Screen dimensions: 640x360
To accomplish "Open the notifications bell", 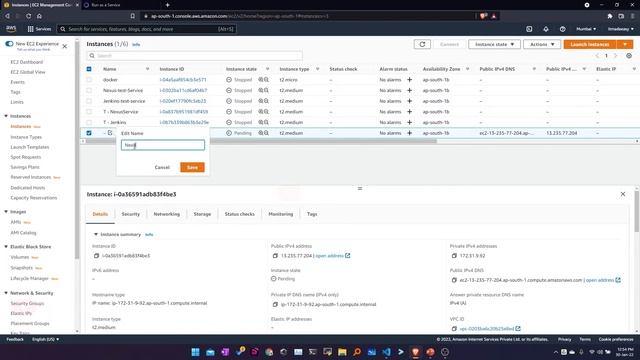I will tap(546, 29).
